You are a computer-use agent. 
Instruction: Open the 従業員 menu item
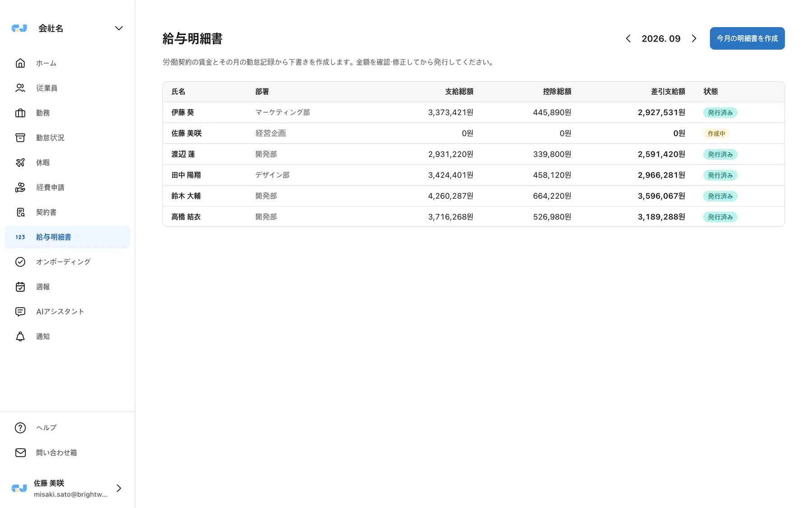67,88
